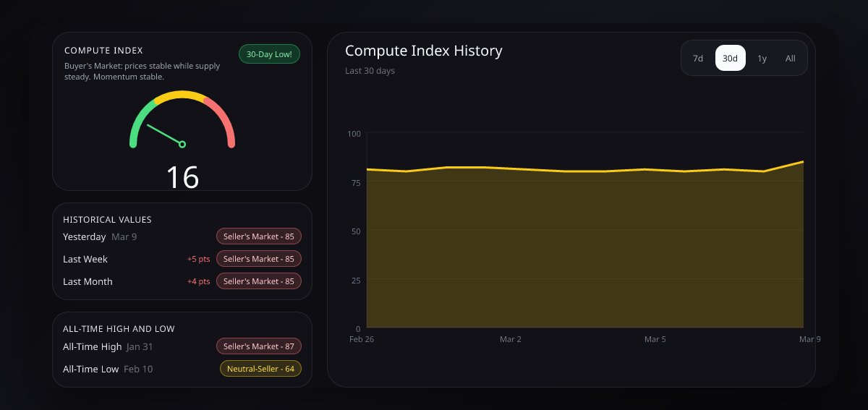Select the 30d time range tab
Screen dimensions: 868x410
(x=730, y=59)
